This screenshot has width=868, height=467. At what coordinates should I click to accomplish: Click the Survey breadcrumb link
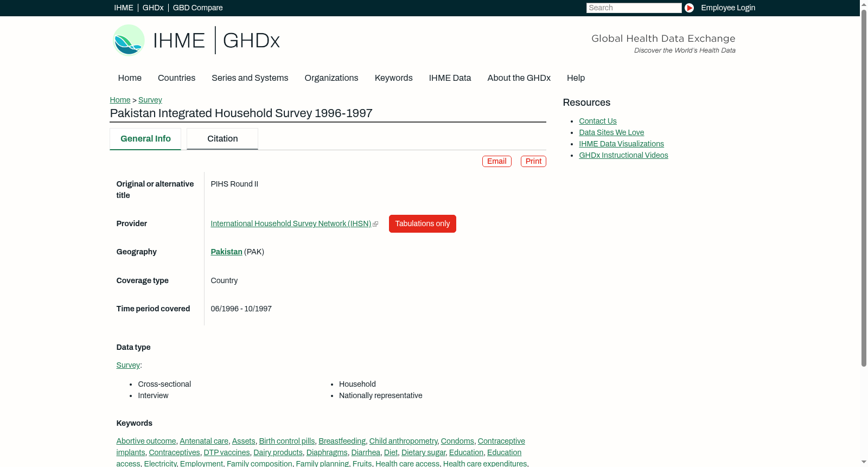point(150,100)
